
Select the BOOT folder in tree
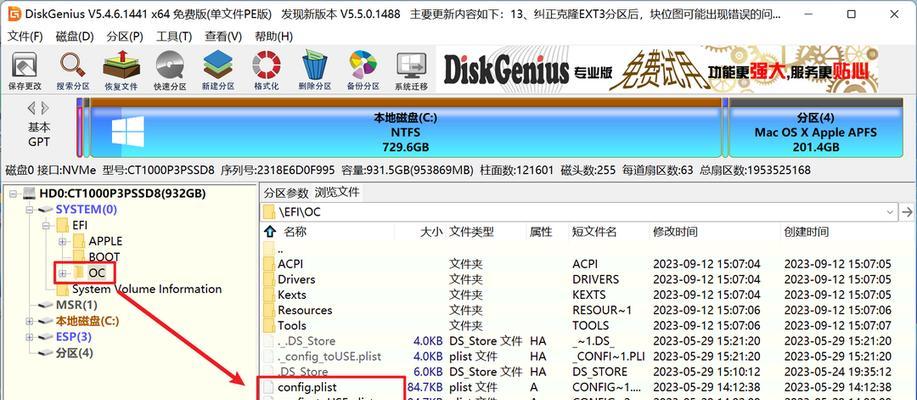coord(104,257)
